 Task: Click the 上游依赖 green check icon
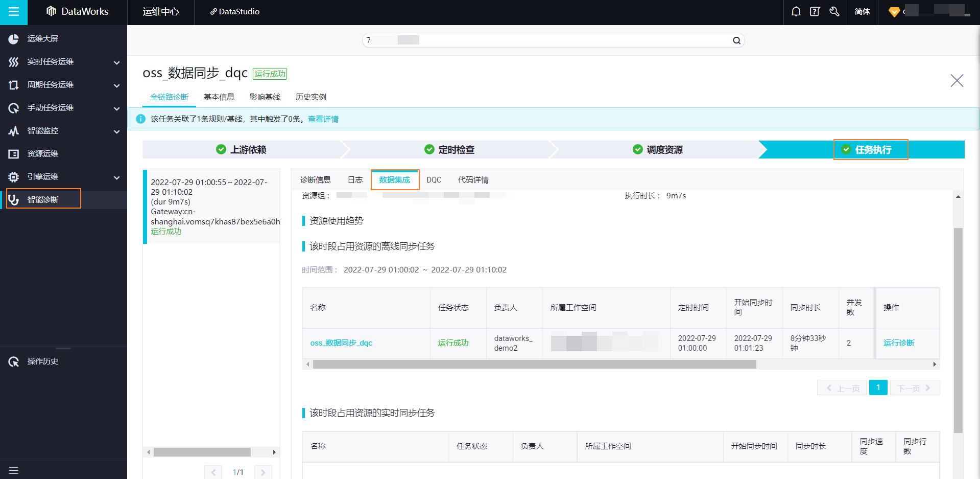tap(221, 149)
